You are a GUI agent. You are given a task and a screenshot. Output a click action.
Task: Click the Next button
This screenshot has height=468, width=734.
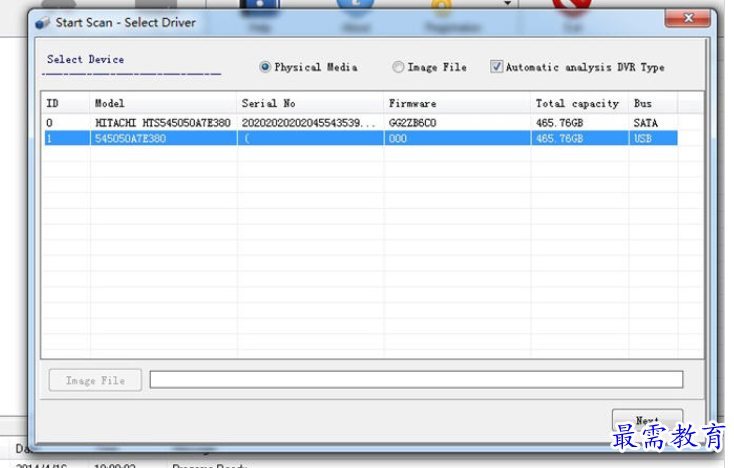pyautogui.click(x=647, y=420)
